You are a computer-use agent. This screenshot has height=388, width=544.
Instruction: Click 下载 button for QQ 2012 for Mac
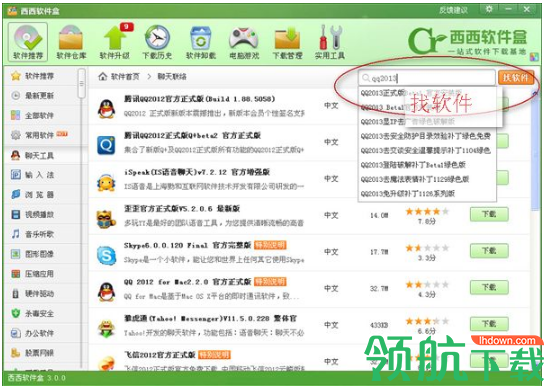click(x=489, y=287)
